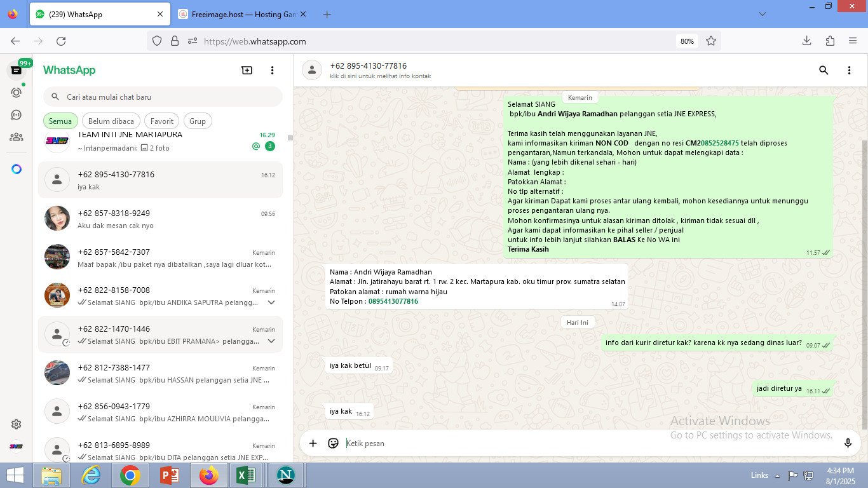The image size is (868, 488).
Task: Go back in Firefox
Action: (15, 41)
